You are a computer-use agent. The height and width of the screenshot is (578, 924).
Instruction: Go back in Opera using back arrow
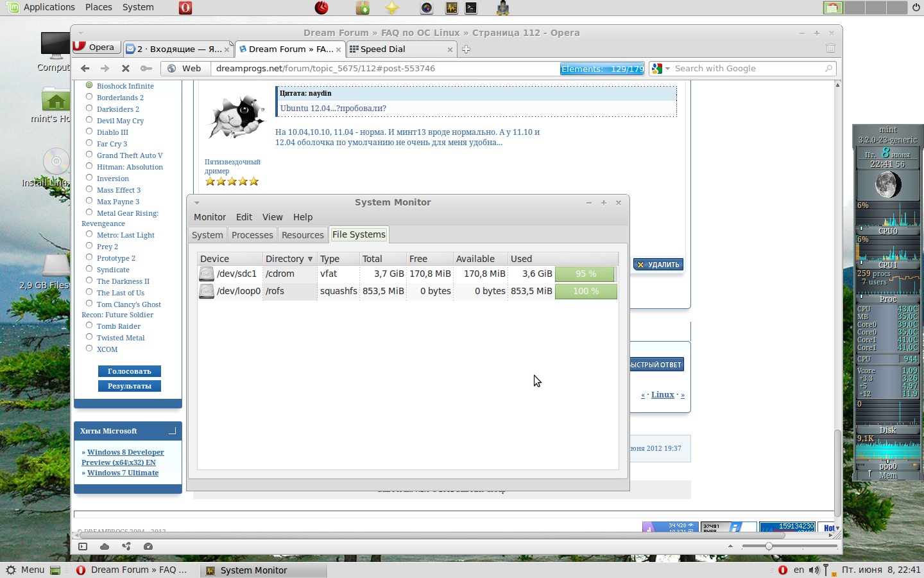85,68
